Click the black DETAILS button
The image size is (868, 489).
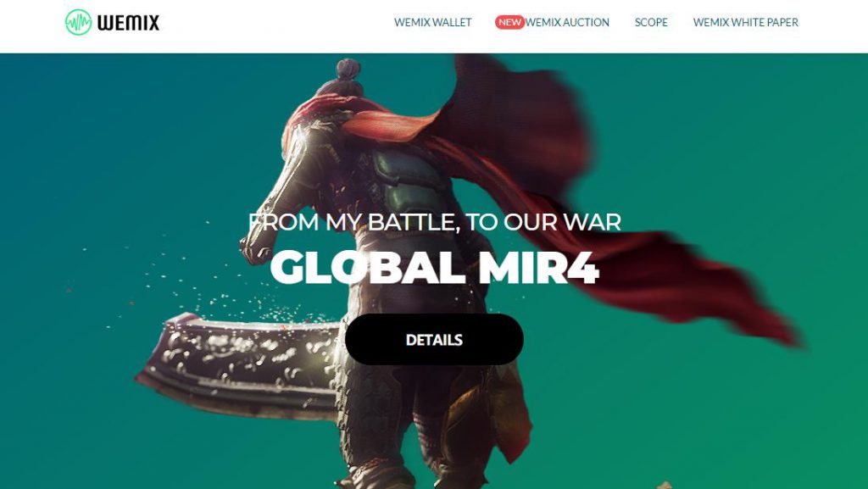[x=434, y=339]
